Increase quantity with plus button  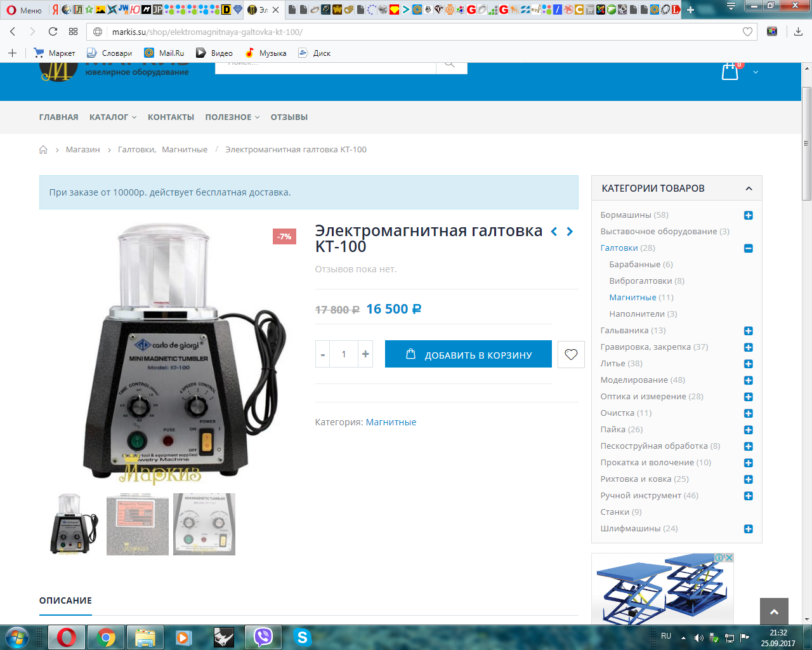(x=365, y=354)
